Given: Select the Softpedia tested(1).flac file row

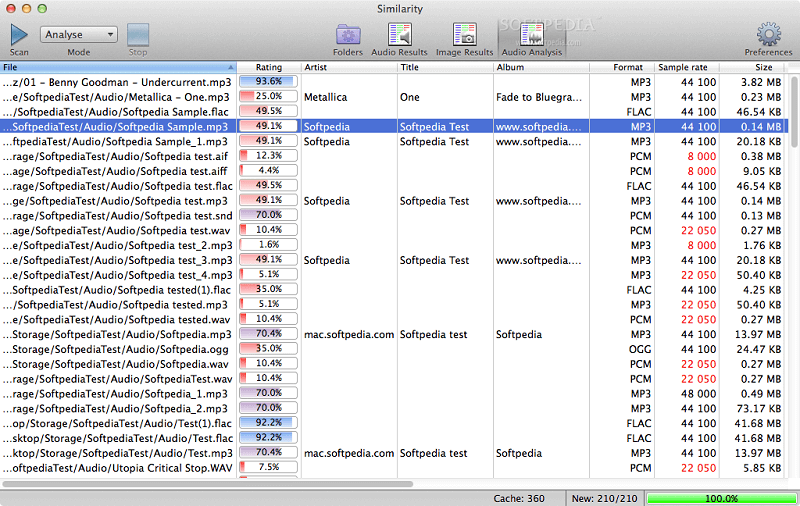Looking at the screenshot, I should (x=394, y=290).
